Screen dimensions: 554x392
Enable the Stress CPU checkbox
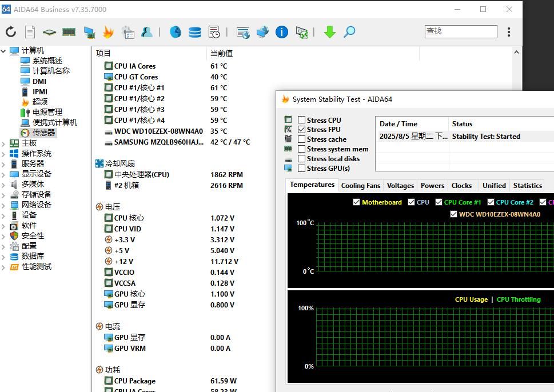point(301,120)
